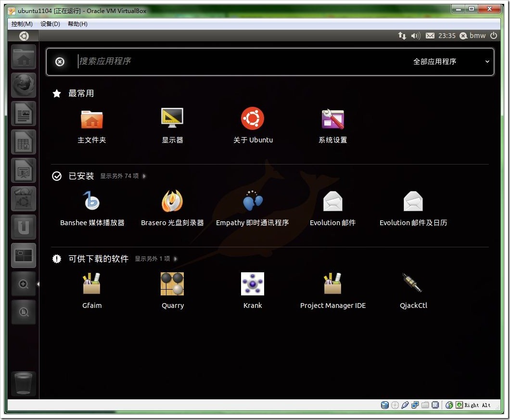Open the sound volume indicator
The image size is (510, 420).
coord(416,36)
